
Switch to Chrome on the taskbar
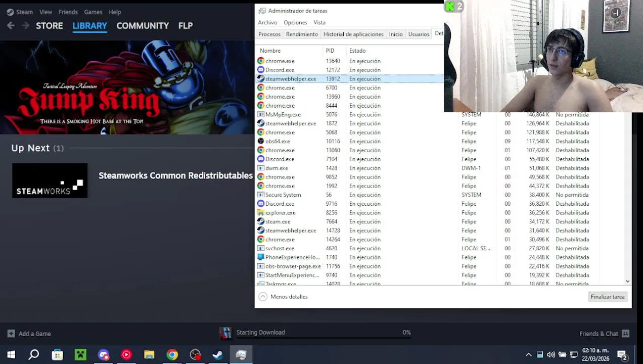click(172, 355)
